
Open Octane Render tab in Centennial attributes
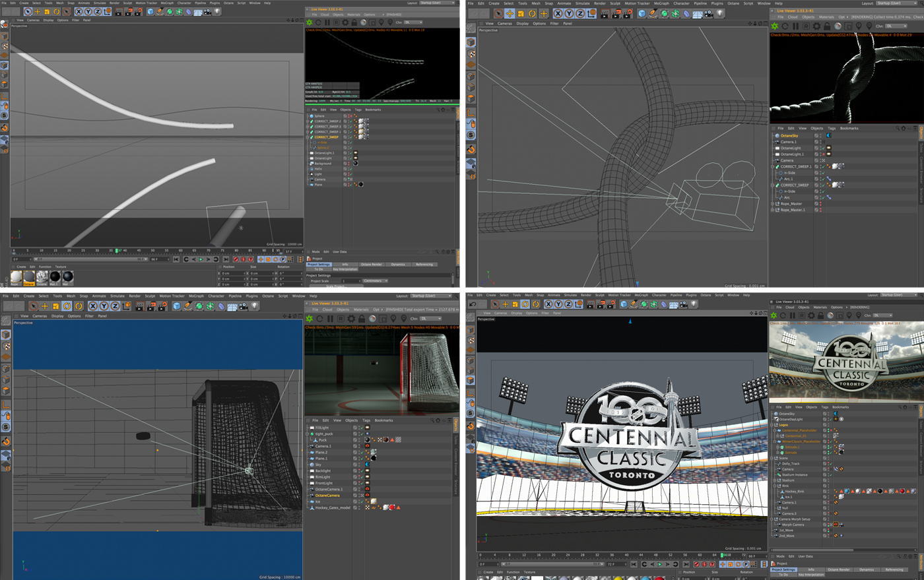click(x=840, y=569)
